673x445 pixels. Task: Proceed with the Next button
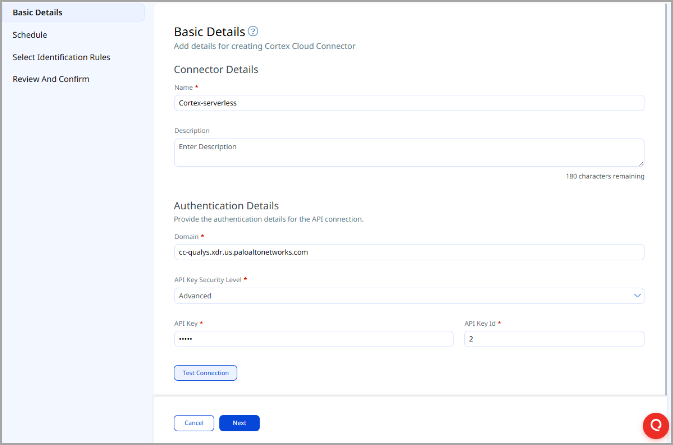(x=239, y=423)
